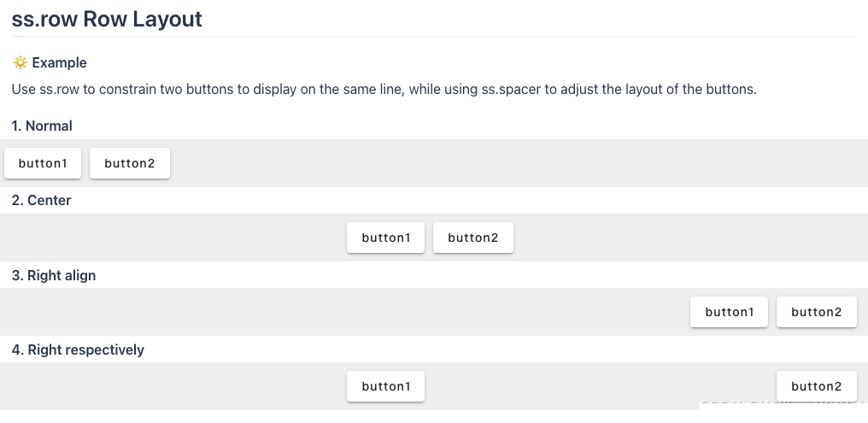The width and height of the screenshot is (868, 423).
Task: Click empty gray area left of Center row buttons
Action: point(171,238)
